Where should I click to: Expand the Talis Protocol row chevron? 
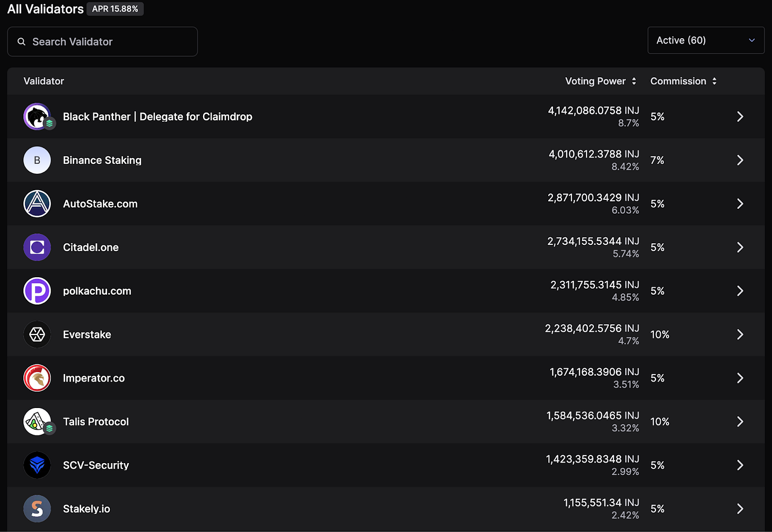(x=740, y=421)
